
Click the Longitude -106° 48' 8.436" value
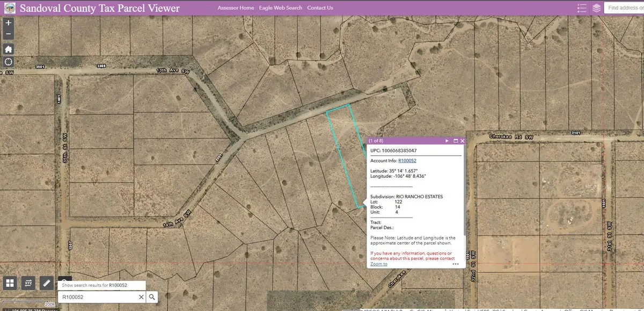point(409,176)
